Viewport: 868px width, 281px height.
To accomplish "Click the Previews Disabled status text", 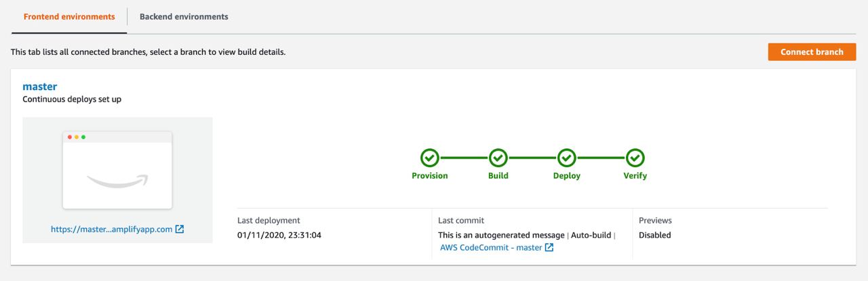I will (x=654, y=236).
